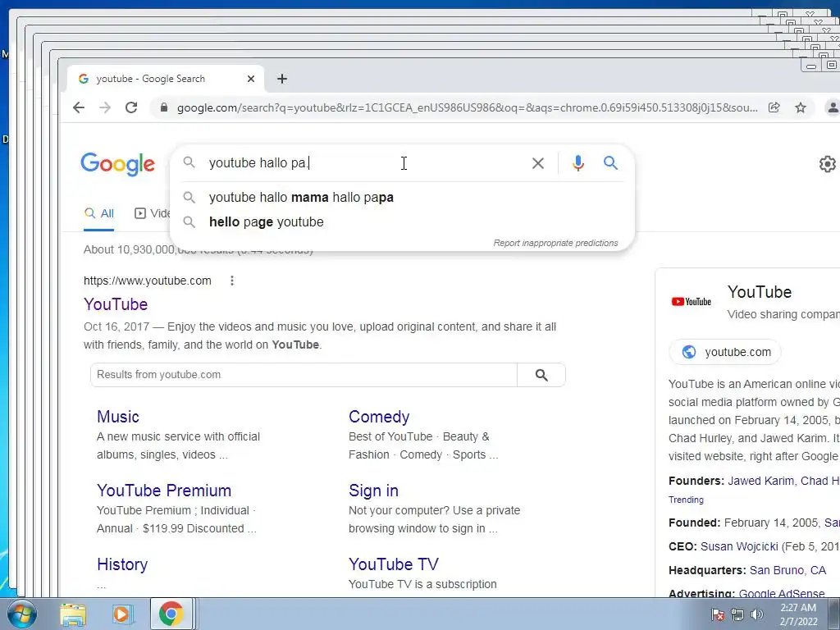This screenshot has height=630, width=840.
Task: Click the 'Trending' link in knowledge panel
Action: click(x=686, y=500)
